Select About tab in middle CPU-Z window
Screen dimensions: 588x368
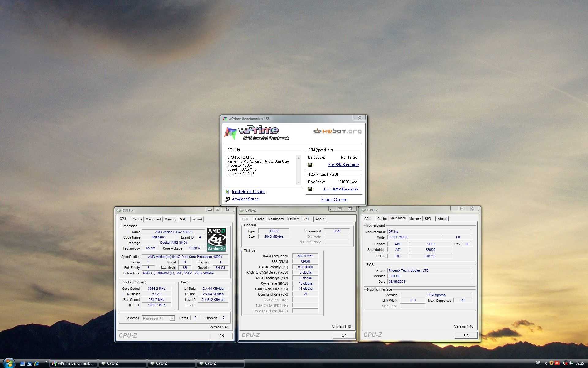320,219
